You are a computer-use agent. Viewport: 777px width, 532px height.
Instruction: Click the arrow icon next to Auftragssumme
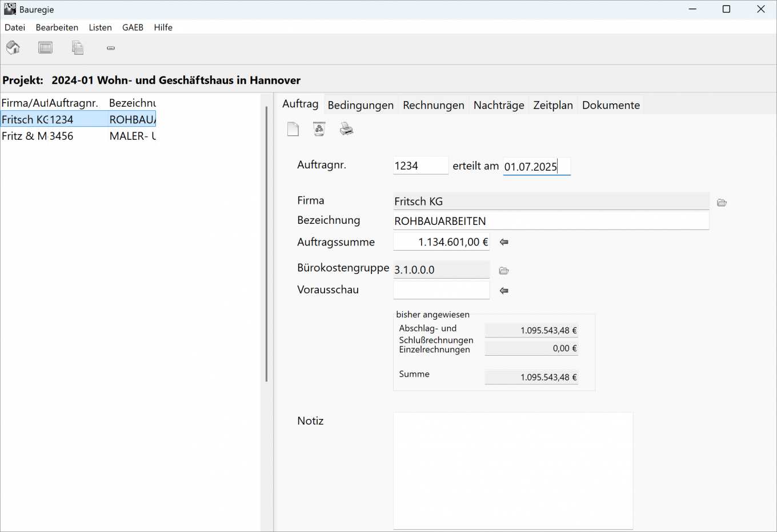pyautogui.click(x=504, y=242)
